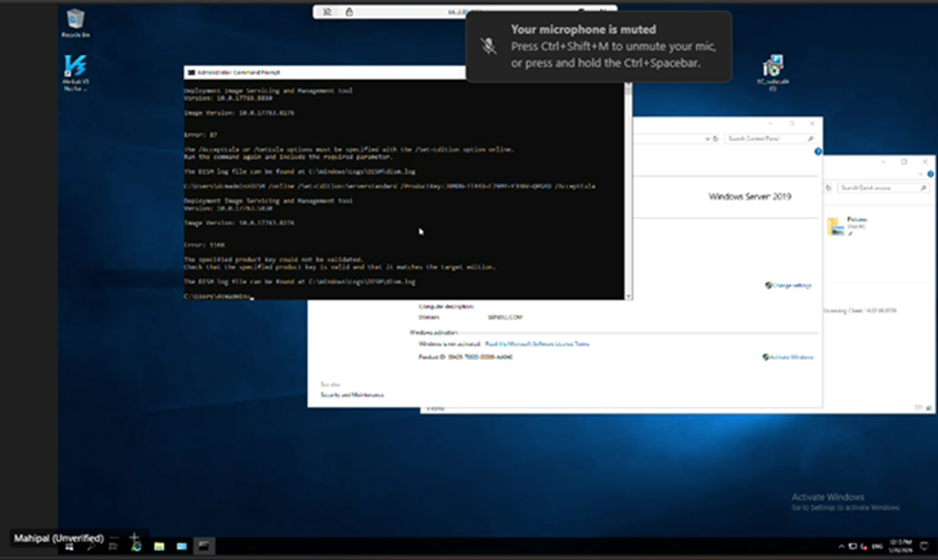Click the Product ID text in System window
The height and width of the screenshot is (560, 938).
tap(465, 357)
